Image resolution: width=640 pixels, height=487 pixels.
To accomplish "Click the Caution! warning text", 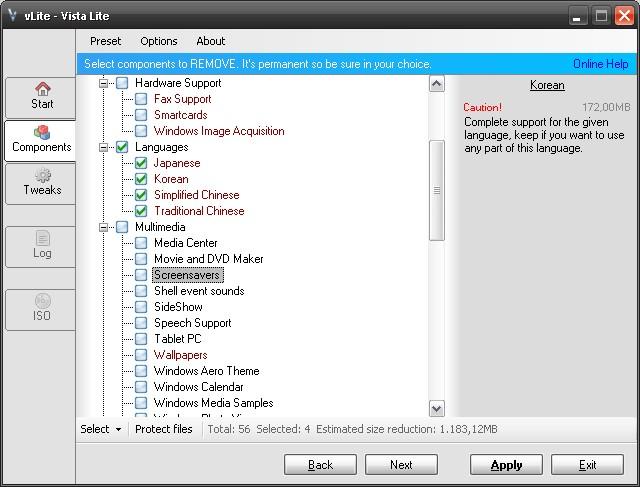I will [482, 107].
